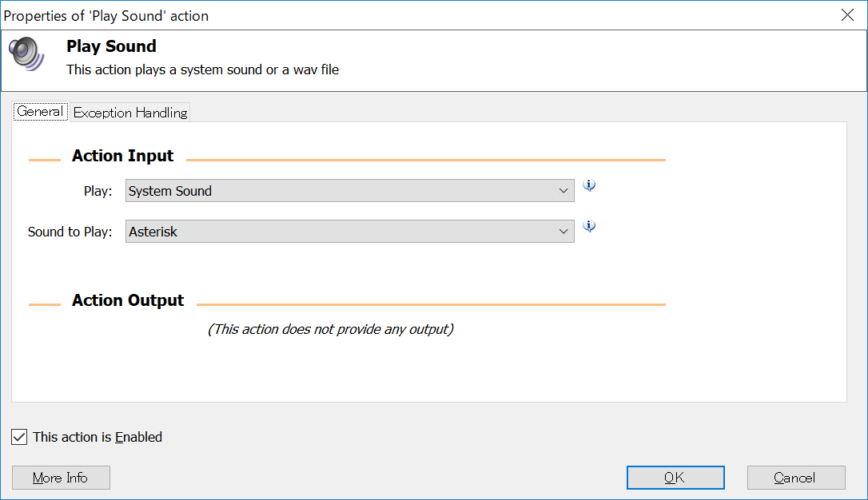Click the 'Play Sound' heading
Viewport: 868px width, 500px height.
(x=111, y=46)
